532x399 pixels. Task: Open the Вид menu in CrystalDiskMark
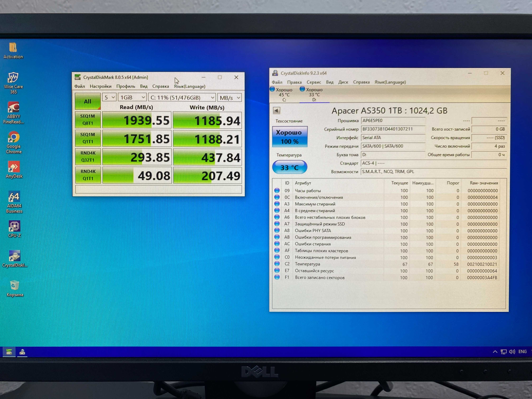[144, 86]
